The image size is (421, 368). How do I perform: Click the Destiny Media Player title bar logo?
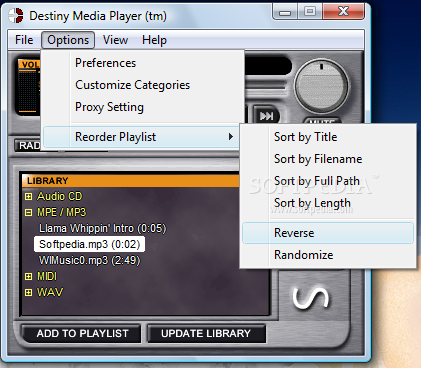pyautogui.click(x=16, y=15)
